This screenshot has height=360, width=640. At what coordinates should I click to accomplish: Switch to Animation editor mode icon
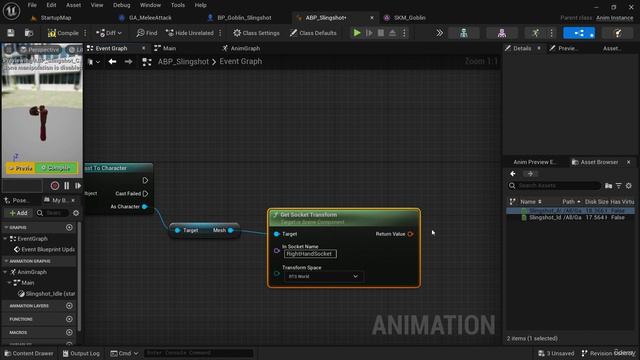tap(536, 33)
